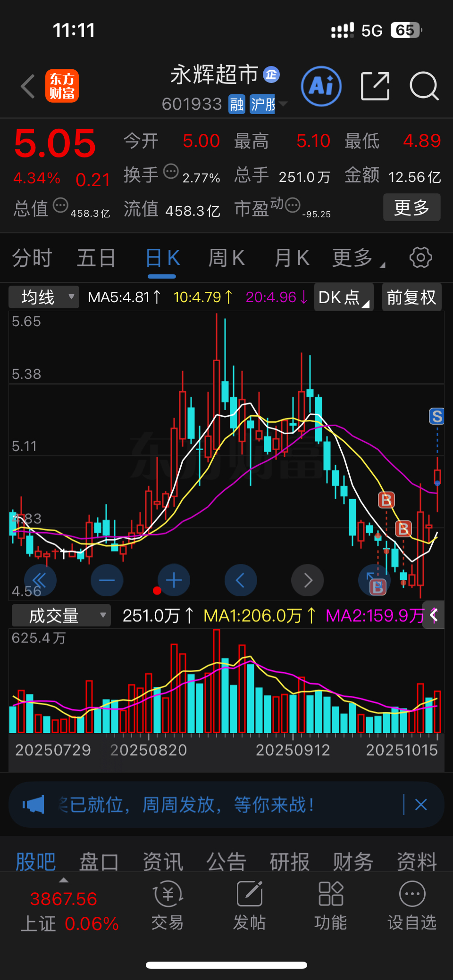Open the 公告 tab
Image resolution: width=453 pixels, height=980 pixels.
point(226,862)
